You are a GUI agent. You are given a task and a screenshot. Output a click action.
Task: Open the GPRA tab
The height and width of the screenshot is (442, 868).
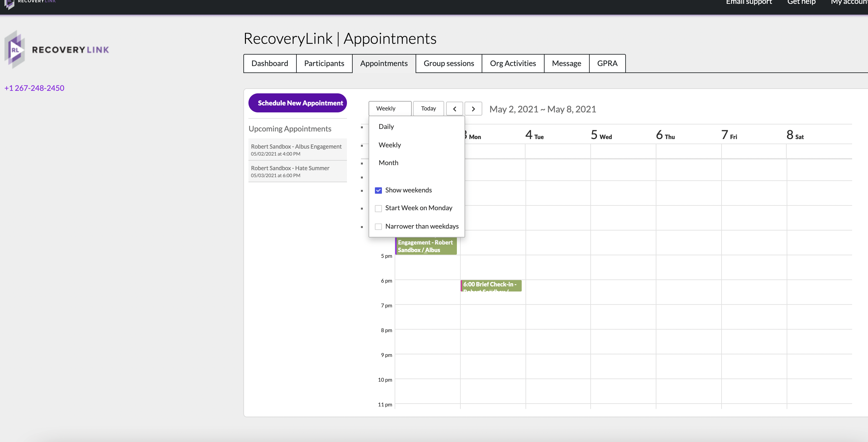point(607,63)
